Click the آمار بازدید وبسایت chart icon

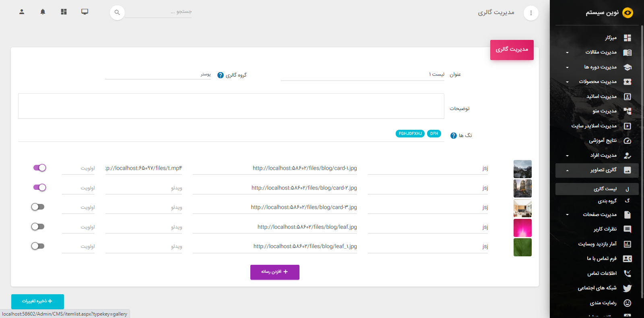click(627, 244)
